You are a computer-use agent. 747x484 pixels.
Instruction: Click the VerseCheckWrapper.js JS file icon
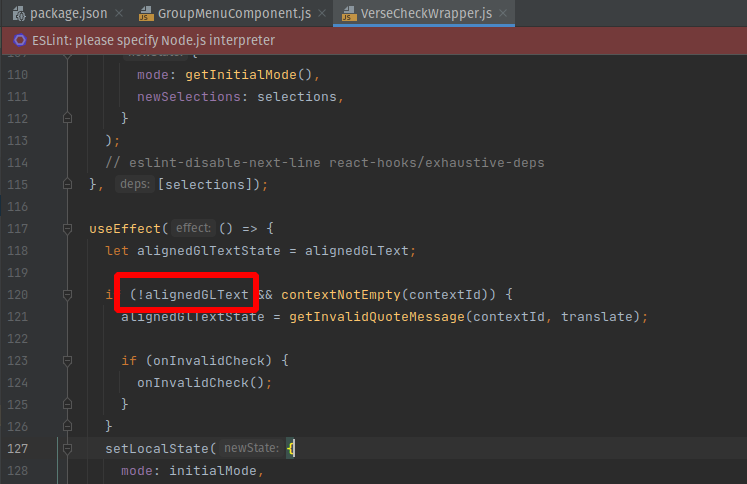pyautogui.click(x=349, y=14)
